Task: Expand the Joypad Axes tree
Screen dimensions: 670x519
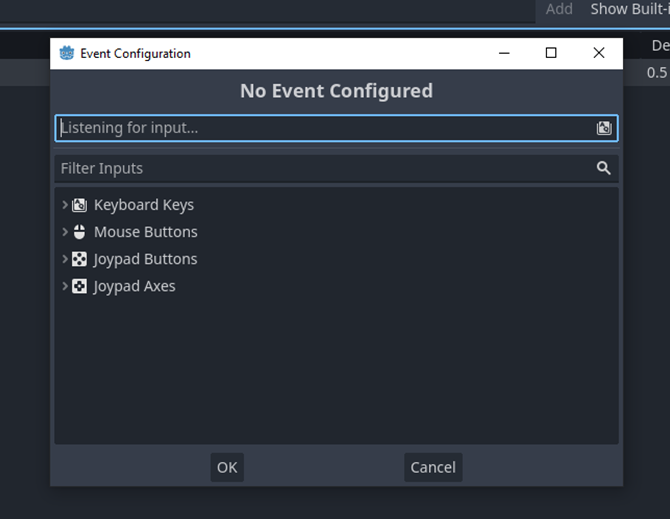Action: (65, 286)
